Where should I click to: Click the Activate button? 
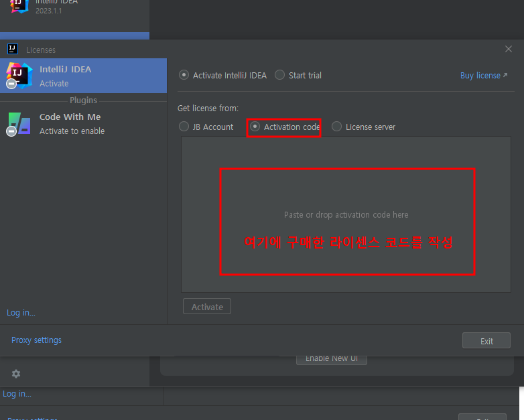click(x=207, y=306)
